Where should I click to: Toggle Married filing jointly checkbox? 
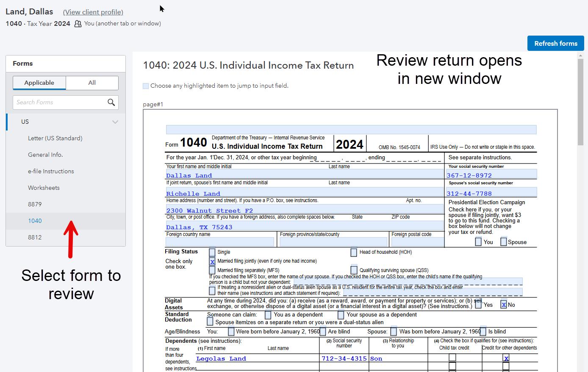tap(212, 262)
